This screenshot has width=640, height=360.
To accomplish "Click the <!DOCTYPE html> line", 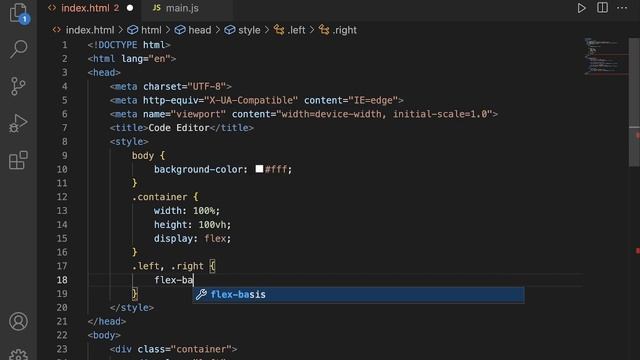I will click(x=129, y=45).
